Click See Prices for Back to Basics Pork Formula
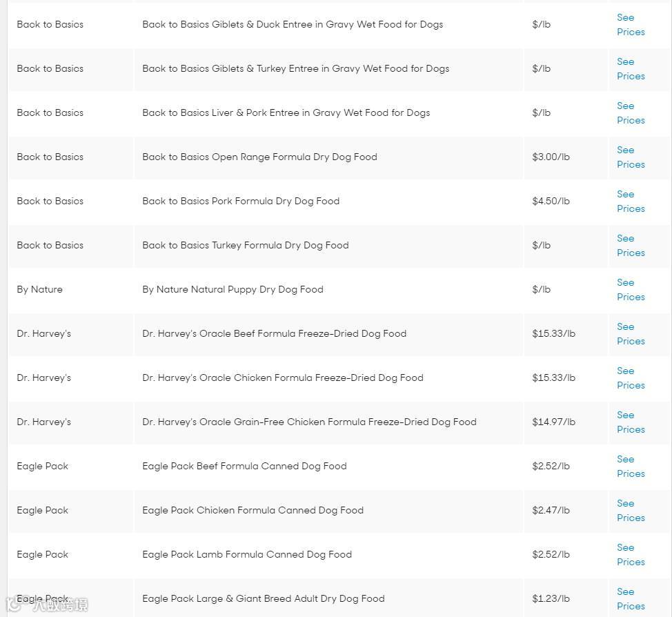The height and width of the screenshot is (617, 672). click(x=631, y=201)
